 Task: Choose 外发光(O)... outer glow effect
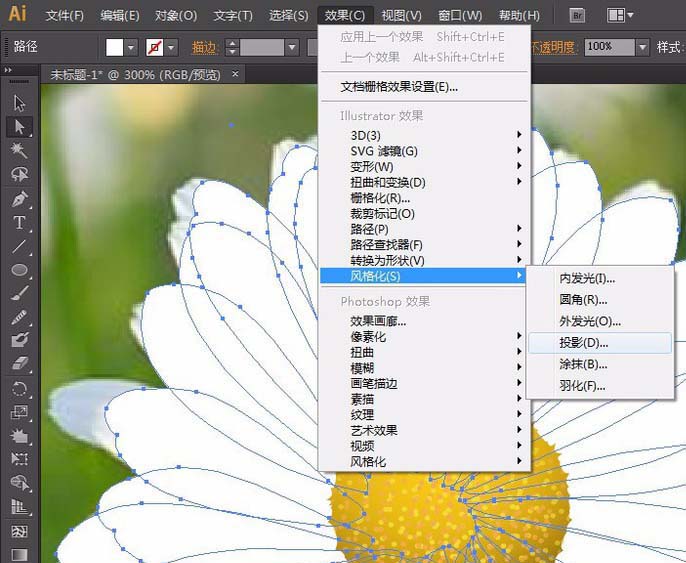tap(600, 321)
